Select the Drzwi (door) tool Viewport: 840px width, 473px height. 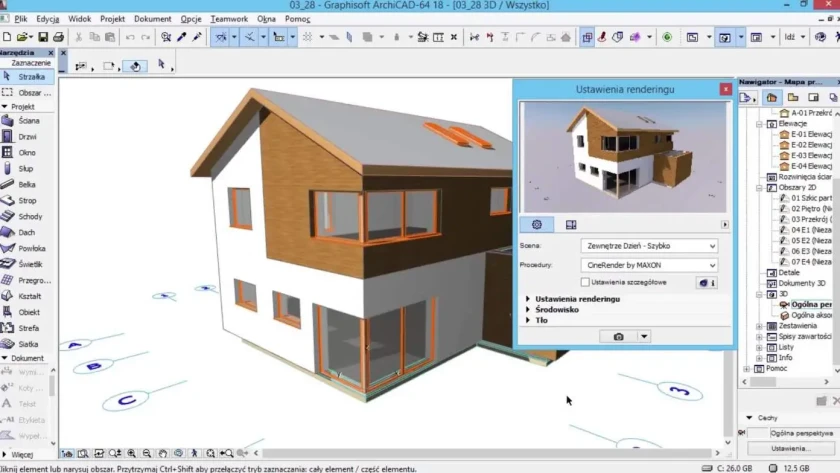pos(28,136)
